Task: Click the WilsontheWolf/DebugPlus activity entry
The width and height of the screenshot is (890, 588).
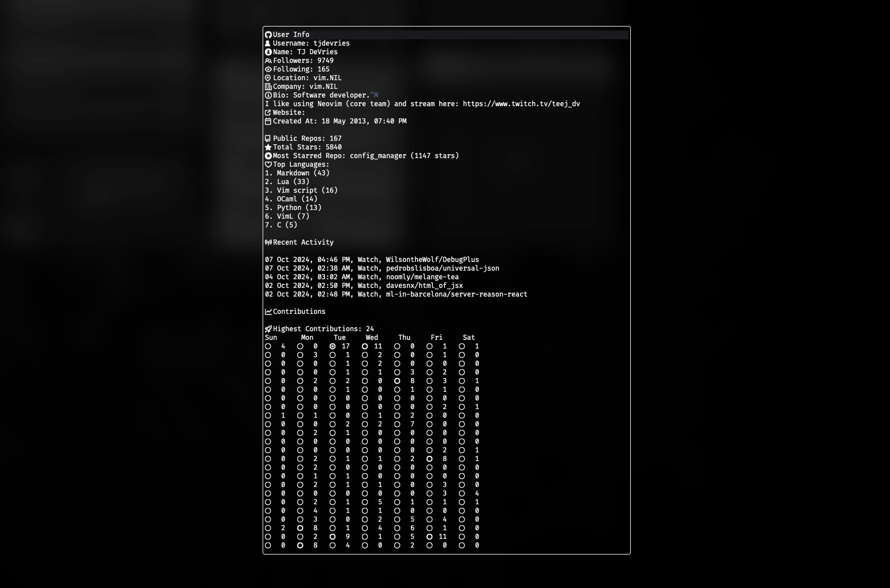Action: click(x=372, y=260)
